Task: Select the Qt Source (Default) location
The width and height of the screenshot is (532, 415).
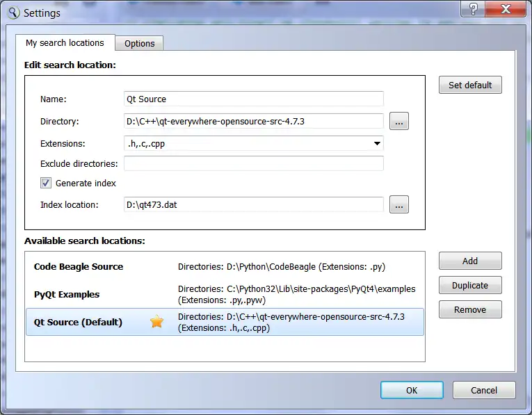Action: pos(225,322)
